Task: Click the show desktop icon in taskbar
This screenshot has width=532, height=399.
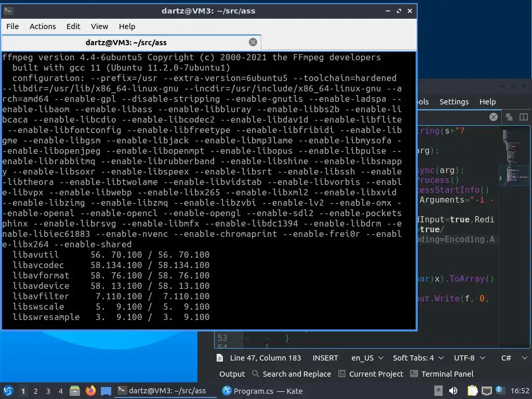Action: pos(106,391)
